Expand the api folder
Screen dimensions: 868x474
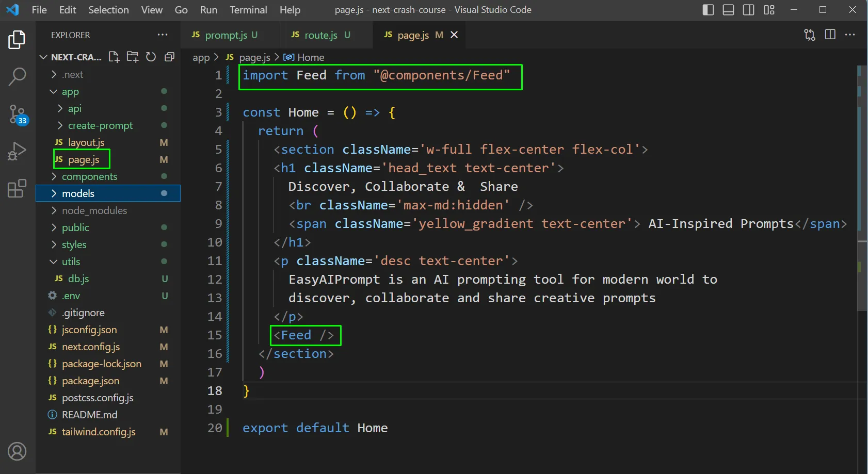tap(108, 108)
